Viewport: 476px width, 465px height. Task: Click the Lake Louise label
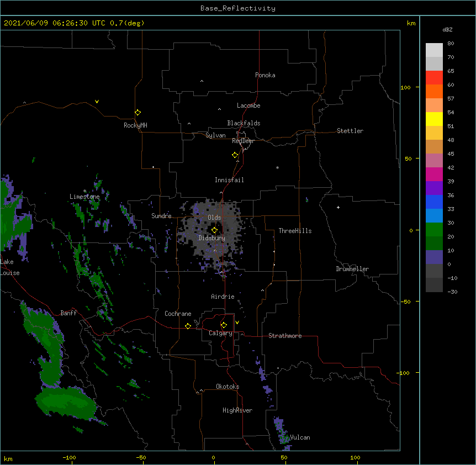(10, 267)
